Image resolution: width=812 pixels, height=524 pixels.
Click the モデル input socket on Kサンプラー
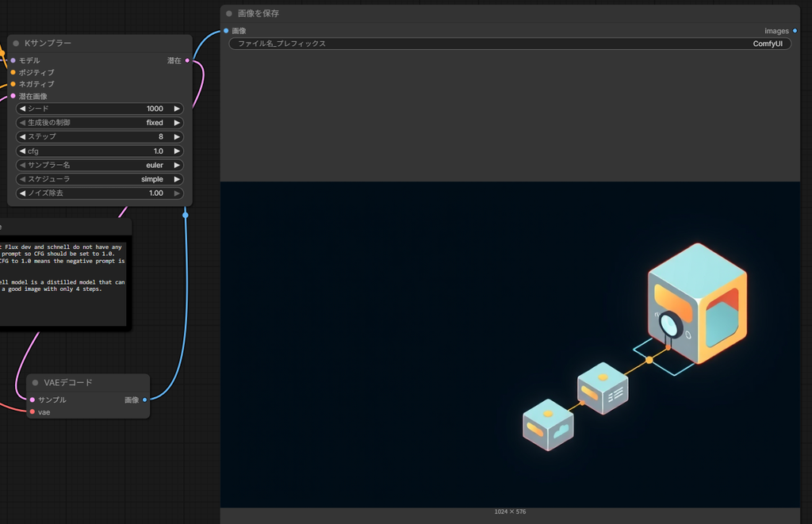[x=13, y=60]
